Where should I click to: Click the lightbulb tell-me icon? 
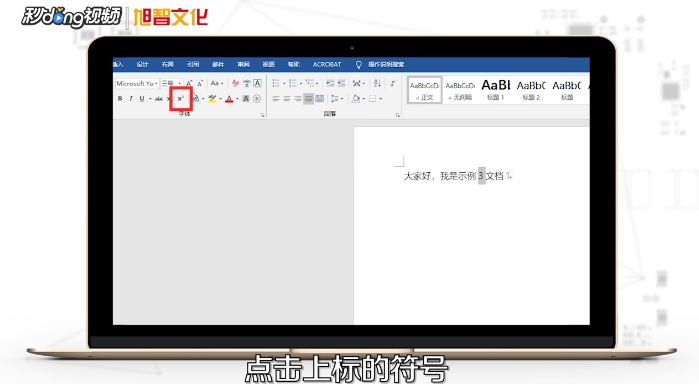pyautogui.click(x=358, y=65)
